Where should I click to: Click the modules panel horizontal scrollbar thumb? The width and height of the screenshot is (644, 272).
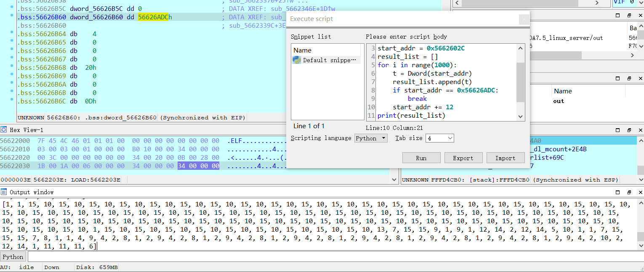click(555, 55)
